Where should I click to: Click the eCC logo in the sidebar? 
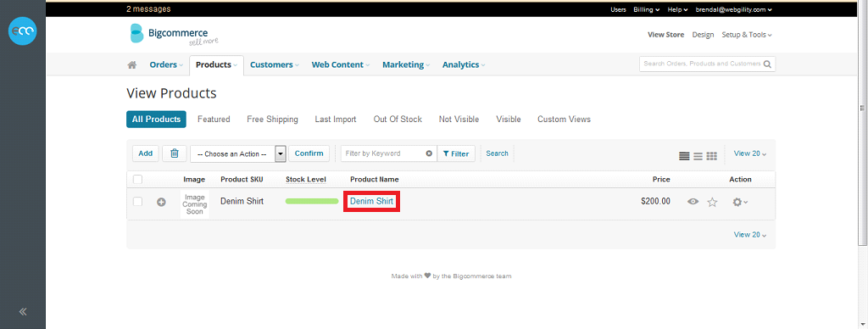(x=23, y=31)
